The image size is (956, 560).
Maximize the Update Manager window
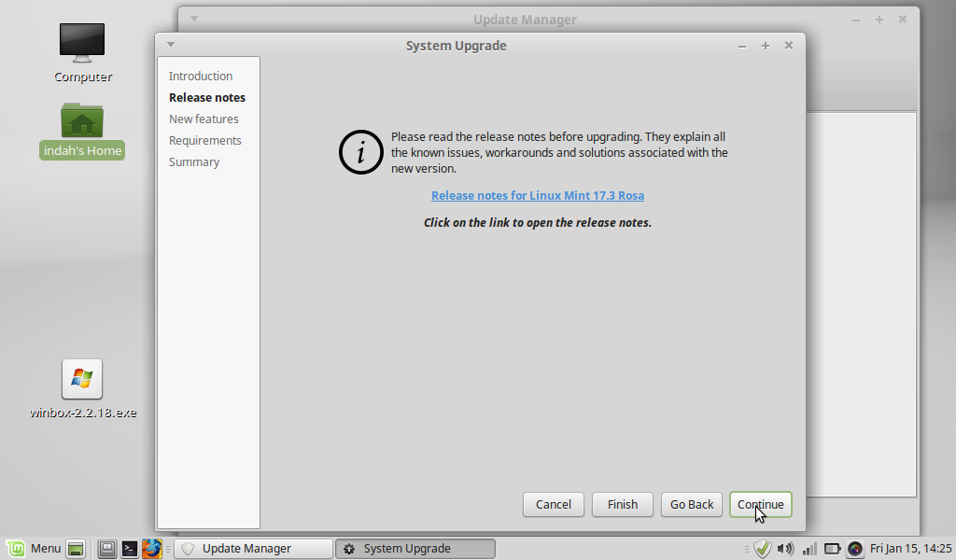click(879, 20)
